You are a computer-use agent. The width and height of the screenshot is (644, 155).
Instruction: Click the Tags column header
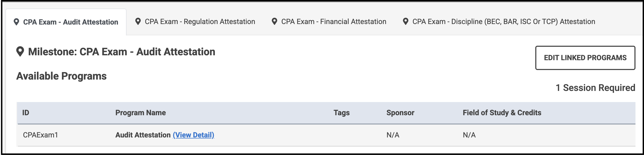tap(341, 113)
